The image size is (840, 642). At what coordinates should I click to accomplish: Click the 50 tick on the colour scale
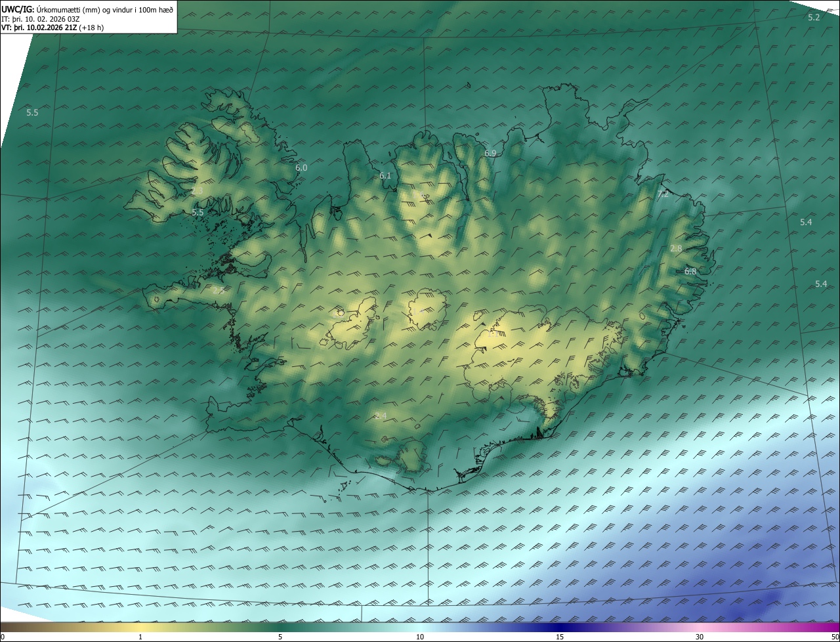[835, 637]
